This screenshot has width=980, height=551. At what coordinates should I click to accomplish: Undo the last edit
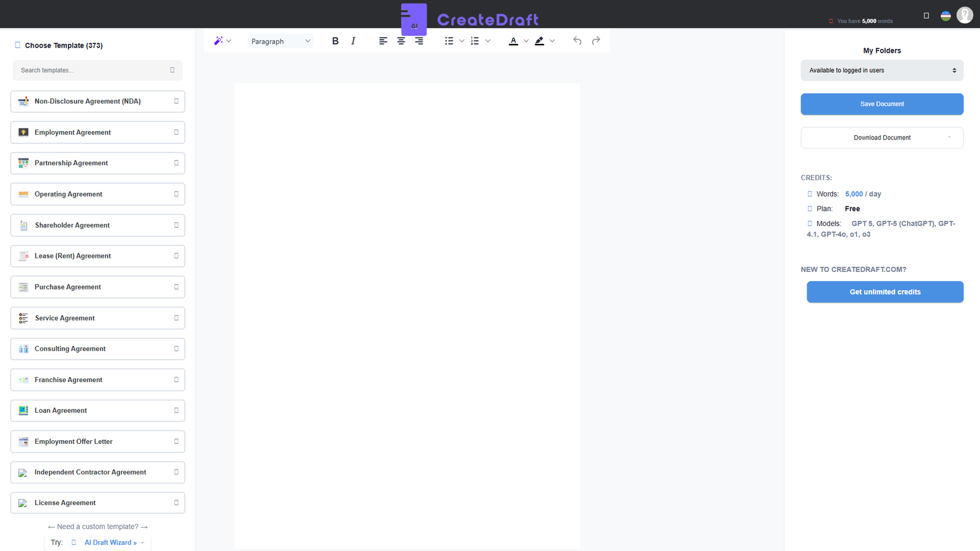click(x=577, y=41)
